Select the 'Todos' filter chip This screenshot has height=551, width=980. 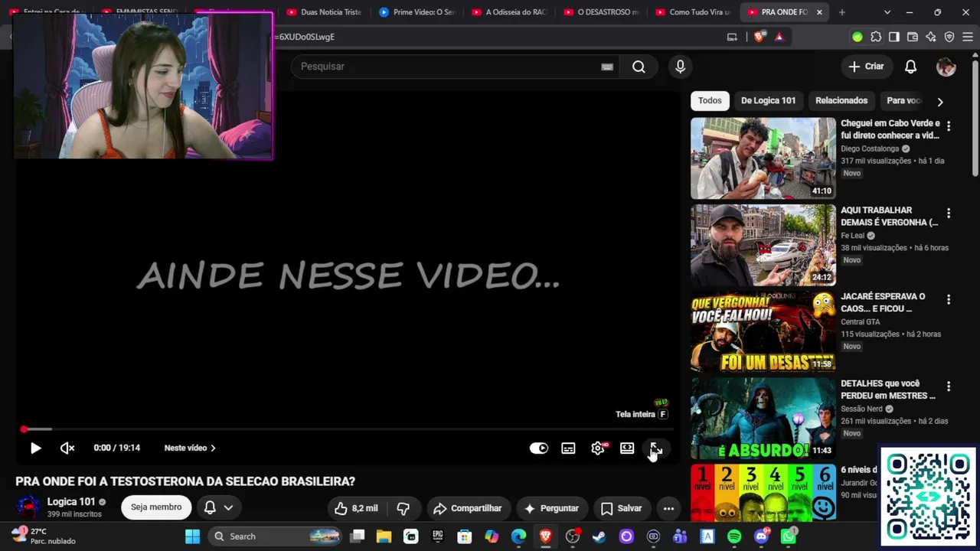[x=710, y=100]
